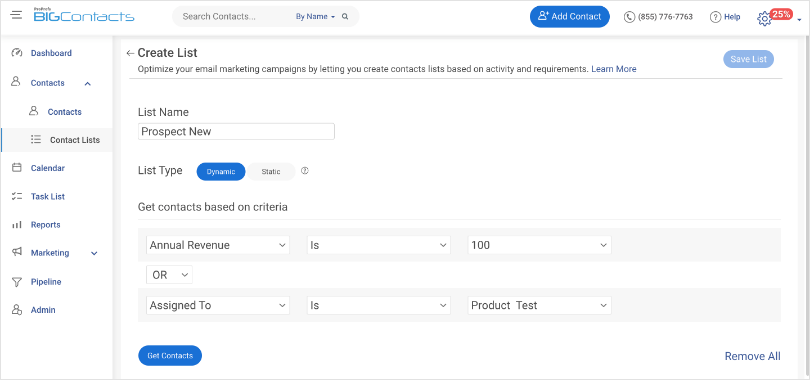Click the Get Contacts button
The image size is (810, 380).
(x=170, y=355)
